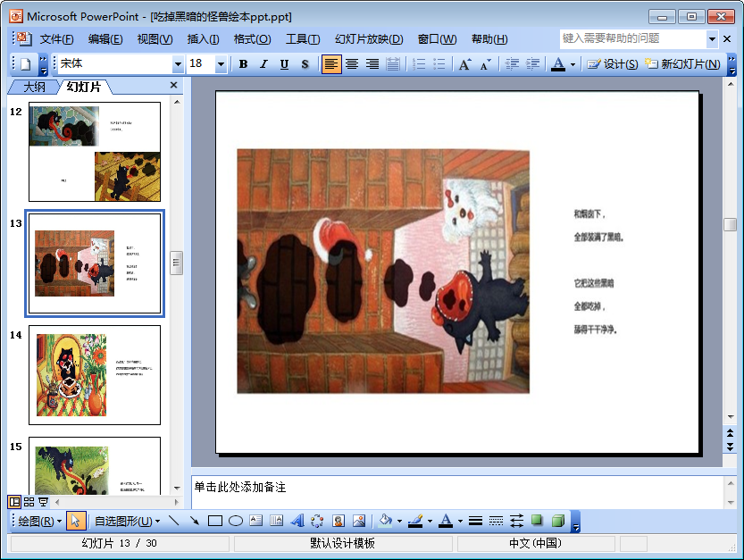Select the Rectangle tool

(x=215, y=521)
